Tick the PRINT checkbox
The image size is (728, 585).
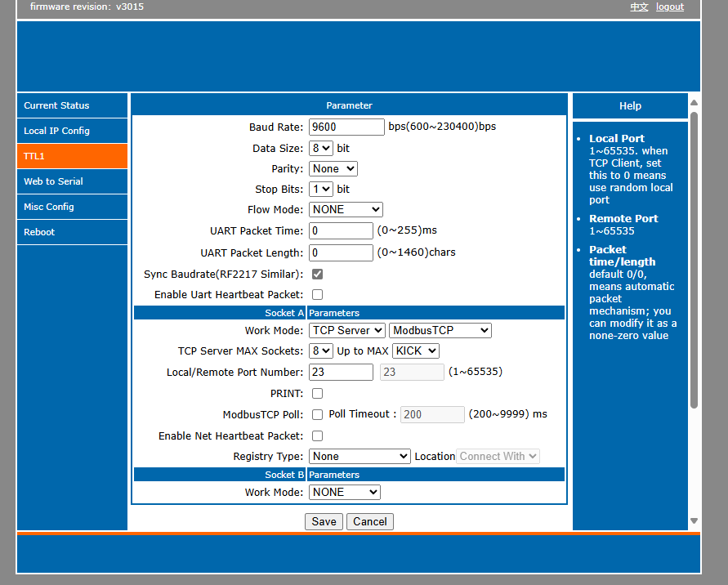click(x=318, y=394)
